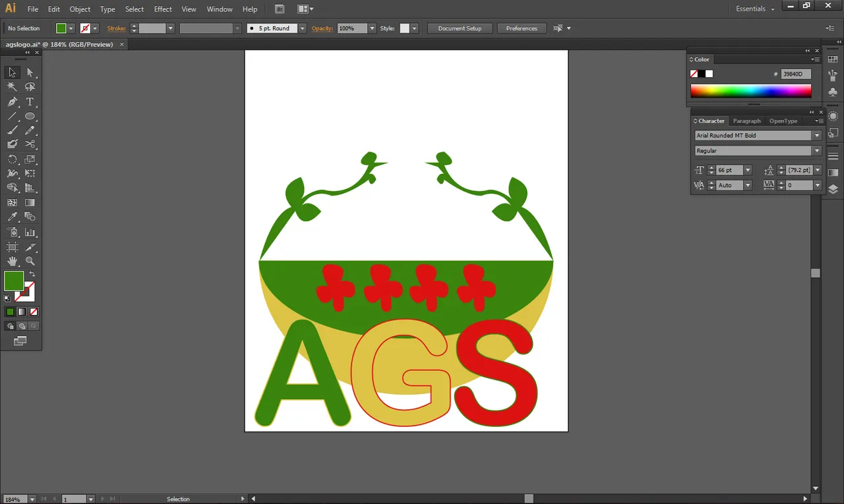Open the 5 pt. Round brush dropdown

(x=303, y=28)
